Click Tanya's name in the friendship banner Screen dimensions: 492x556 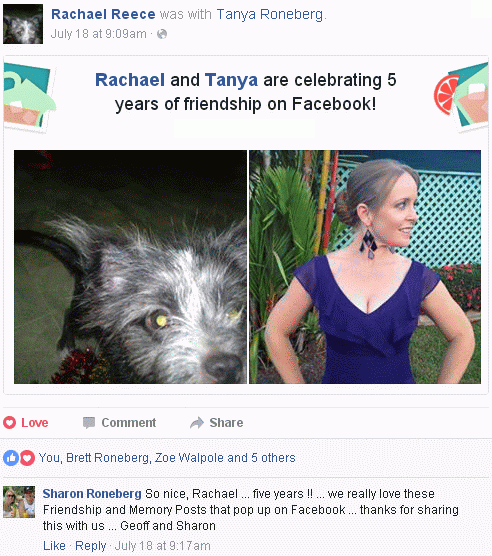point(231,80)
